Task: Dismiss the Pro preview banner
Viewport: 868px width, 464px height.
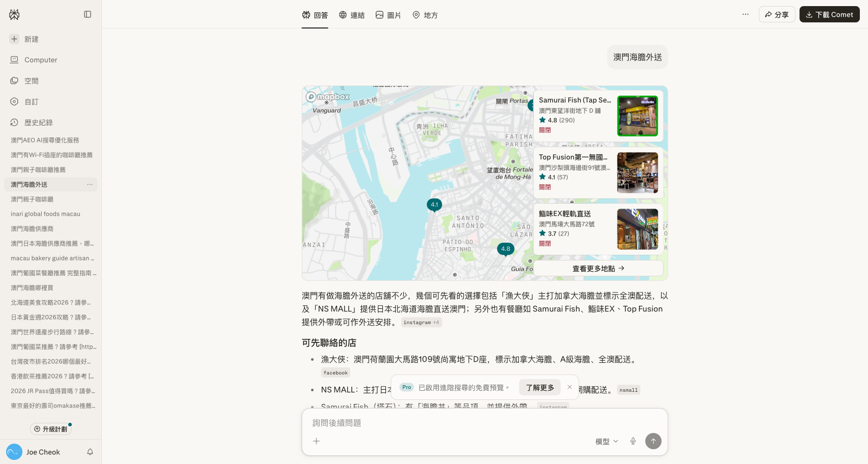Action: 570,387
